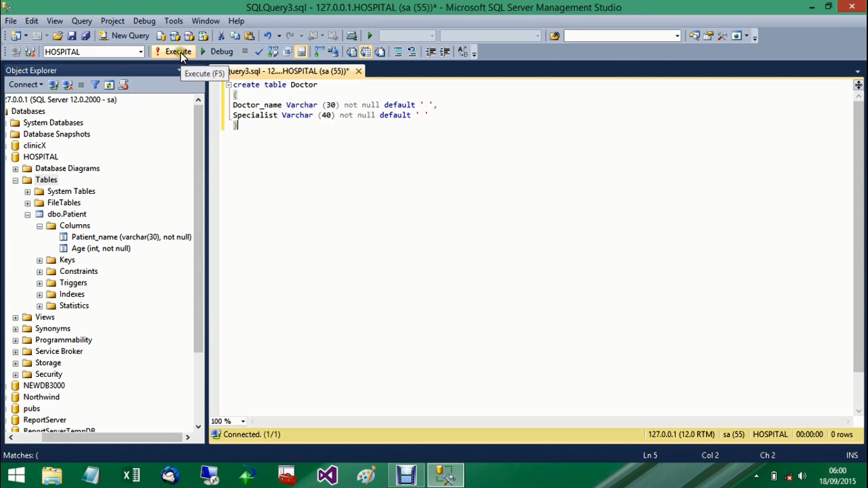This screenshot has height=488, width=868.
Task: Open the HOSPITAL database dropdown selector
Action: click(141, 51)
